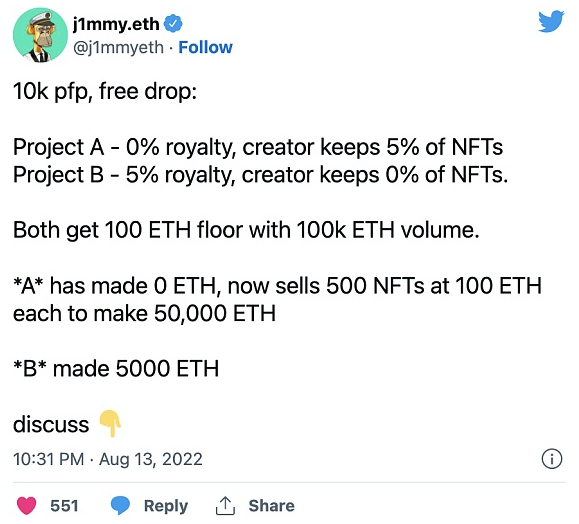Open the j1mmy.eth display name
Viewport: 579px width, 524px height.
(x=116, y=24)
